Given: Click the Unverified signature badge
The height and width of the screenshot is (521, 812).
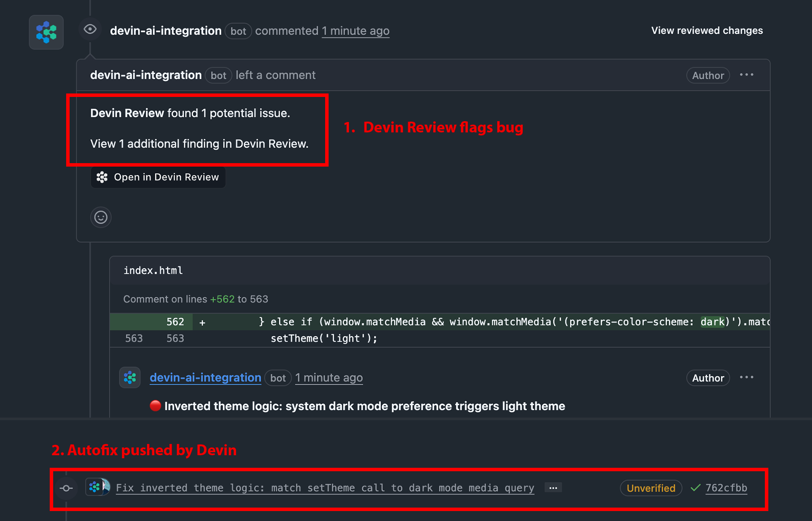Looking at the screenshot, I should 651,488.
